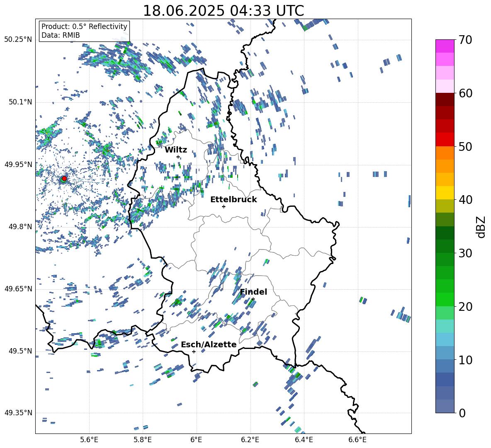
Task: Click the colorbar tick label 60
Action: 466,93
